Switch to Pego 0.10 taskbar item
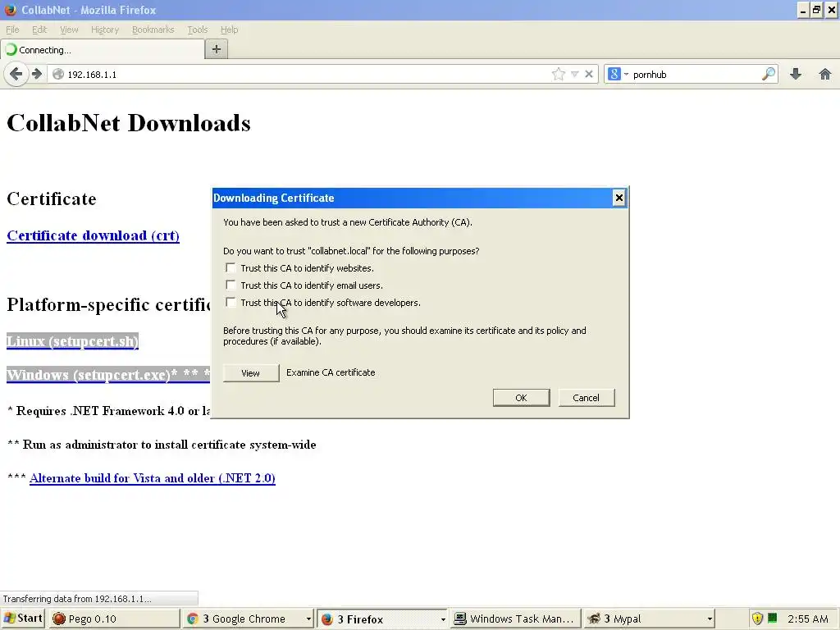840x630 pixels. point(115,619)
